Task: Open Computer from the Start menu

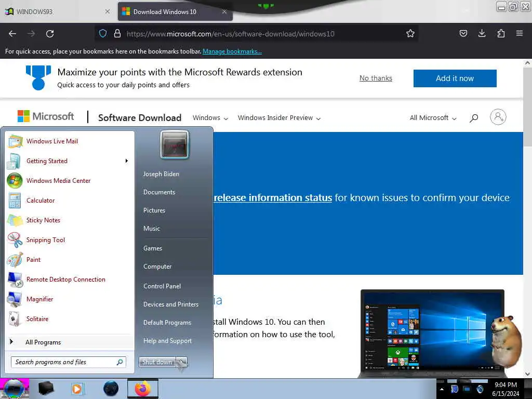Action: [157, 267]
